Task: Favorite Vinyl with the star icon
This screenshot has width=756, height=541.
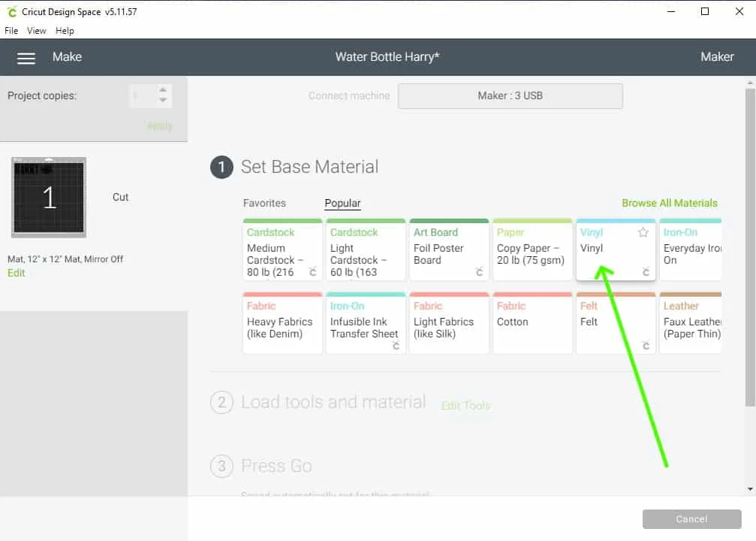Action: coord(643,233)
